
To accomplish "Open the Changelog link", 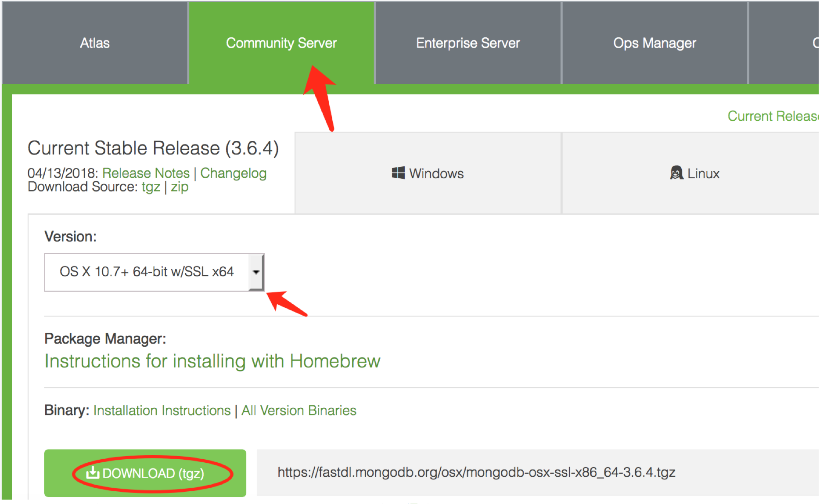I will [x=234, y=173].
